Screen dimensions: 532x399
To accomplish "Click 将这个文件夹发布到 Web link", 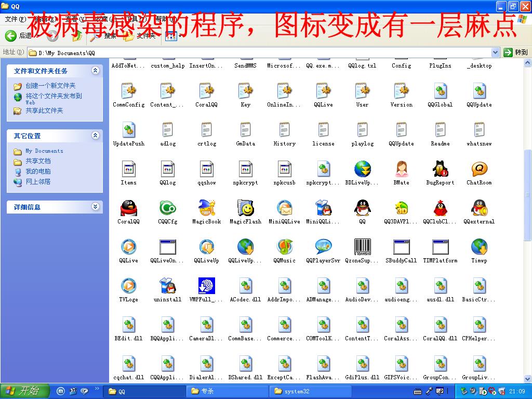I will [54, 98].
